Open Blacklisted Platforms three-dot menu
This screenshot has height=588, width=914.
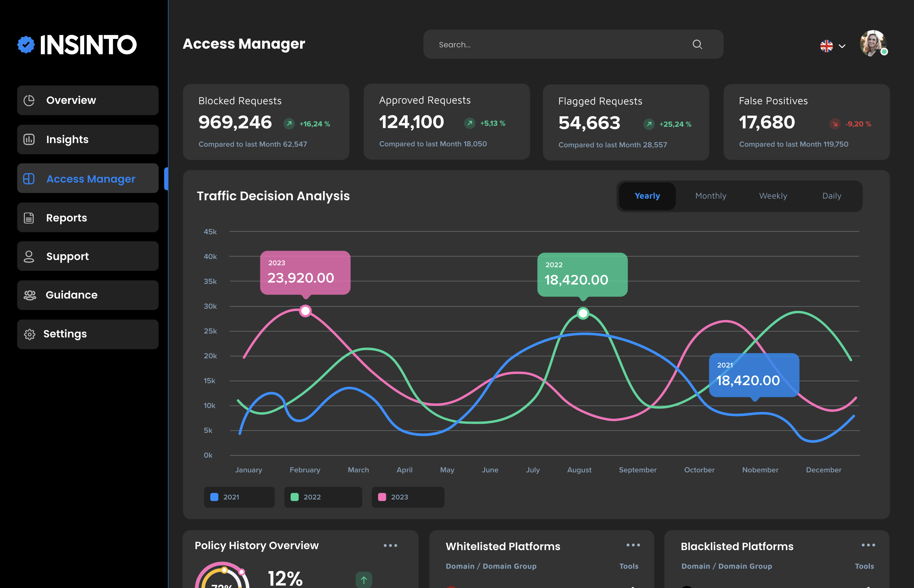868,545
